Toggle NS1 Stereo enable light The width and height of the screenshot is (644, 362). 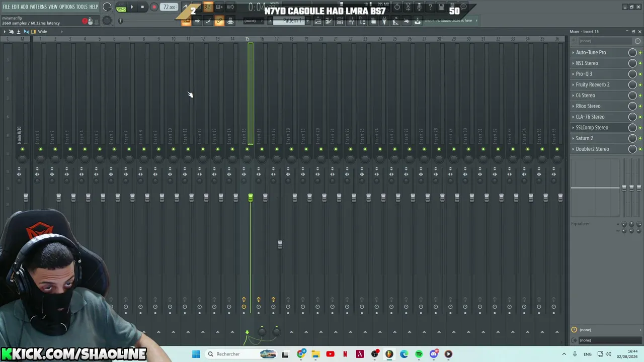(x=640, y=63)
